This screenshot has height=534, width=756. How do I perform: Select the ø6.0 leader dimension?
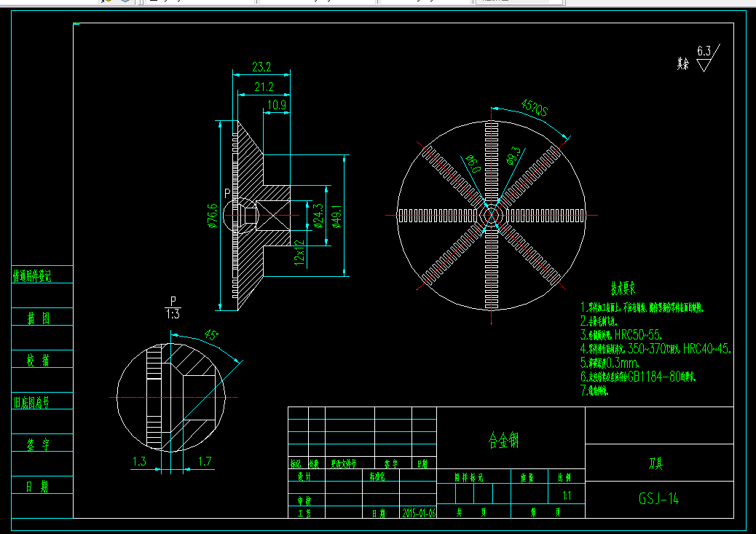point(473,164)
